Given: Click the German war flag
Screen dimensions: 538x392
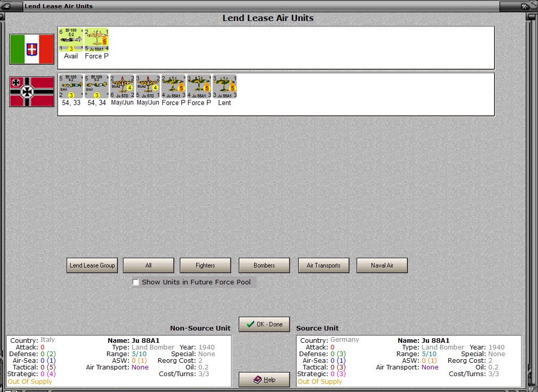Looking at the screenshot, I should 32,92.
